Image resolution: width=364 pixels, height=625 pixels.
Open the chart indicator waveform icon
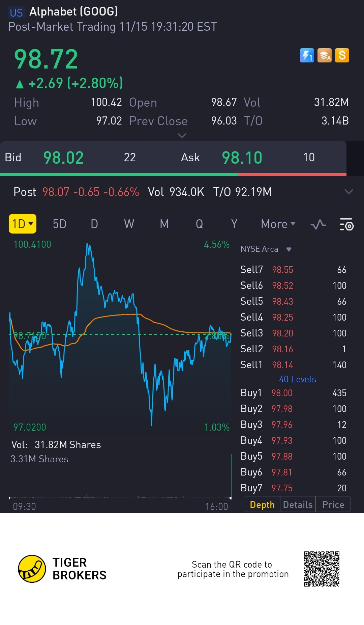(x=318, y=224)
